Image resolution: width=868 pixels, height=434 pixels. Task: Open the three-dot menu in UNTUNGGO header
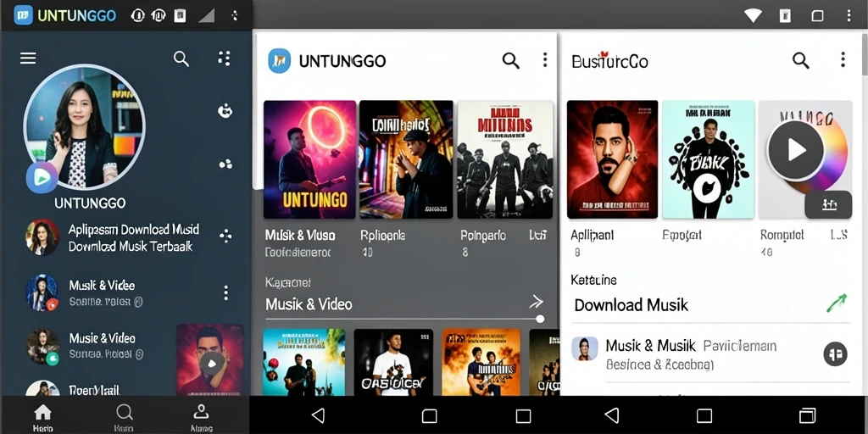click(545, 60)
